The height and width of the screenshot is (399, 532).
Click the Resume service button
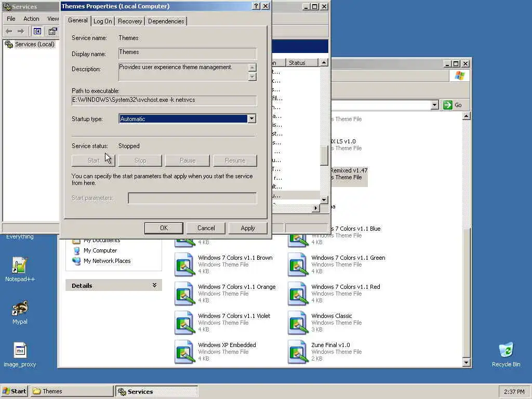[235, 161]
